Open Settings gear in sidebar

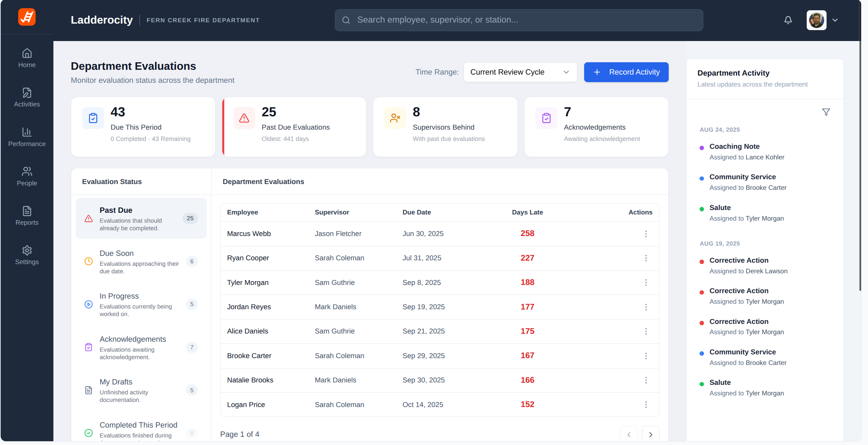pos(27,255)
